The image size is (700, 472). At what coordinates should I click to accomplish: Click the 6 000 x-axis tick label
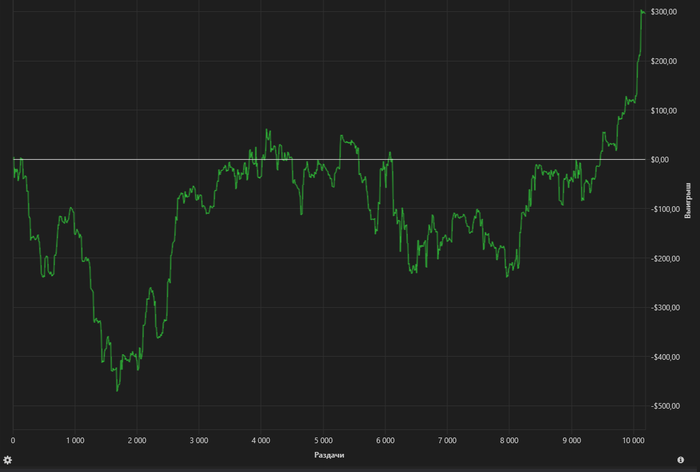click(x=385, y=441)
